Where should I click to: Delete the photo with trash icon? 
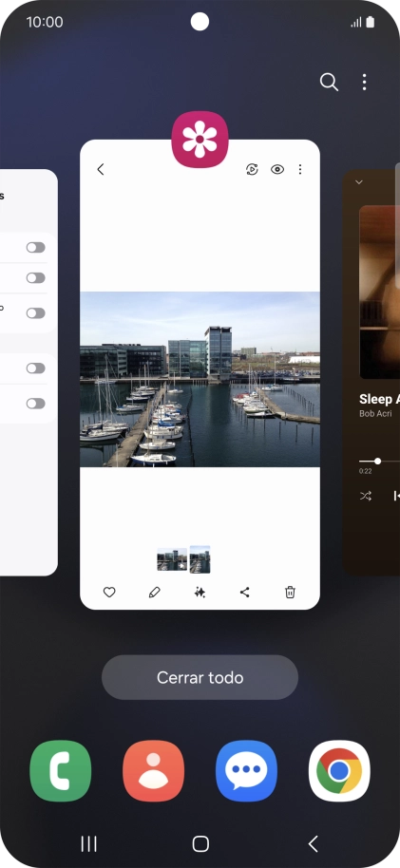pyautogui.click(x=290, y=593)
